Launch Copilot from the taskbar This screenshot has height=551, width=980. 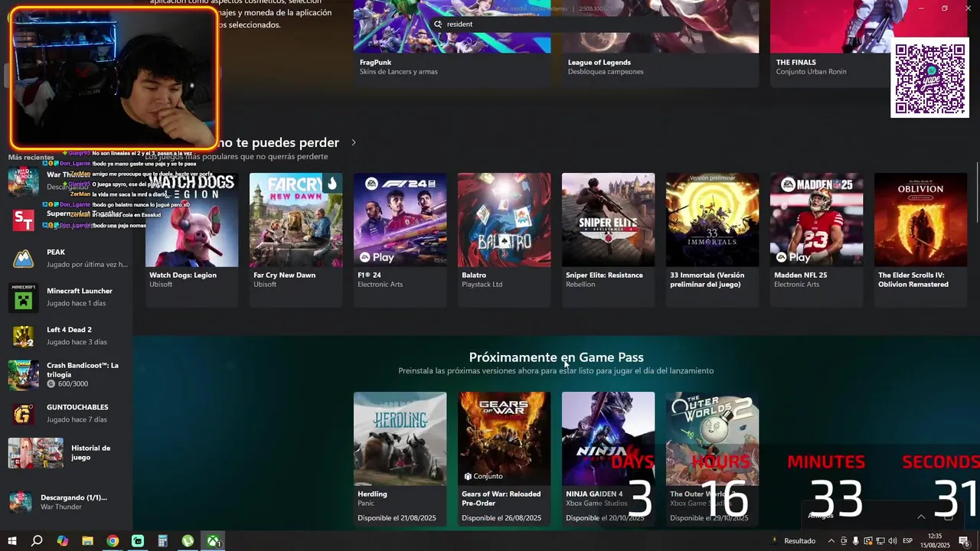tap(62, 541)
